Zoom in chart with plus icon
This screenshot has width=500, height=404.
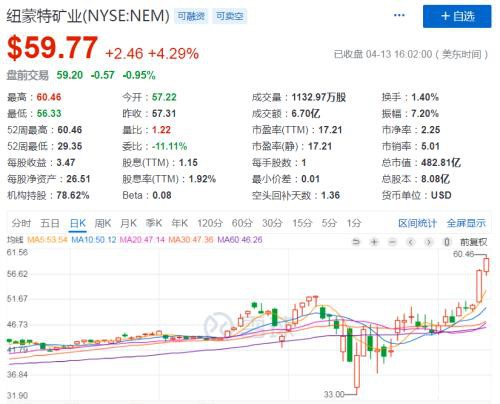[x=374, y=242]
